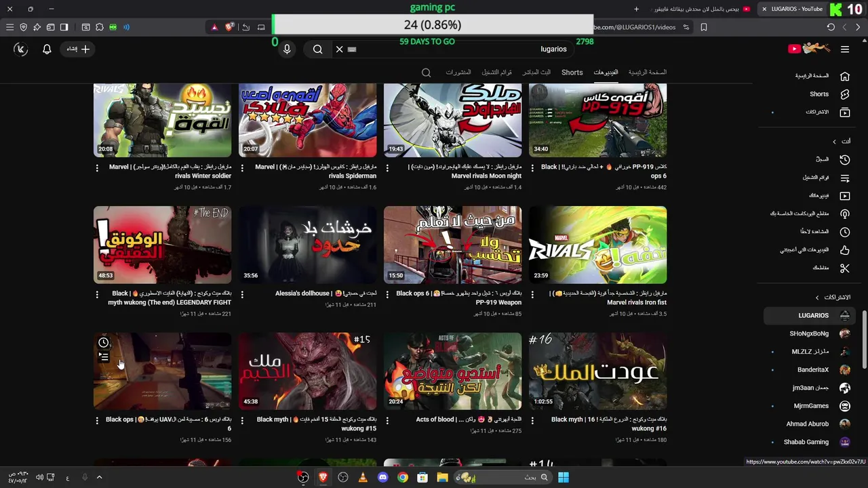Play the Acts of blood video thumbnail
Image resolution: width=868 pixels, height=488 pixels.
(452, 371)
